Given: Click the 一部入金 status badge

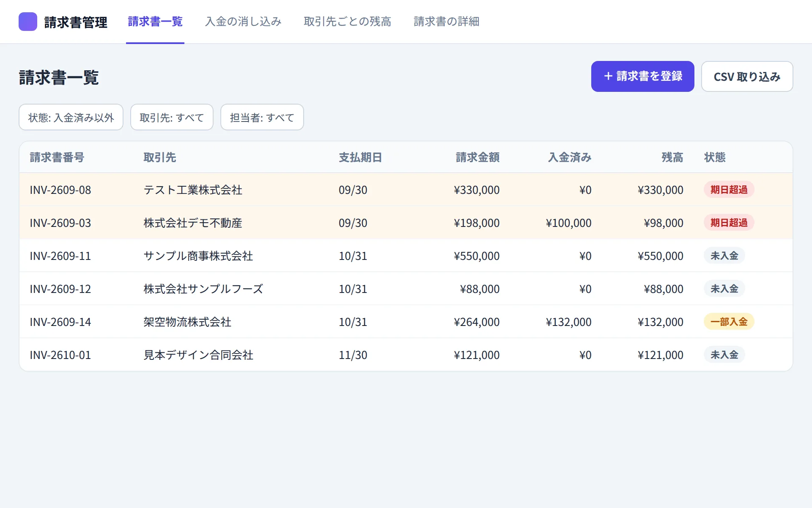Looking at the screenshot, I should click(729, 322).
